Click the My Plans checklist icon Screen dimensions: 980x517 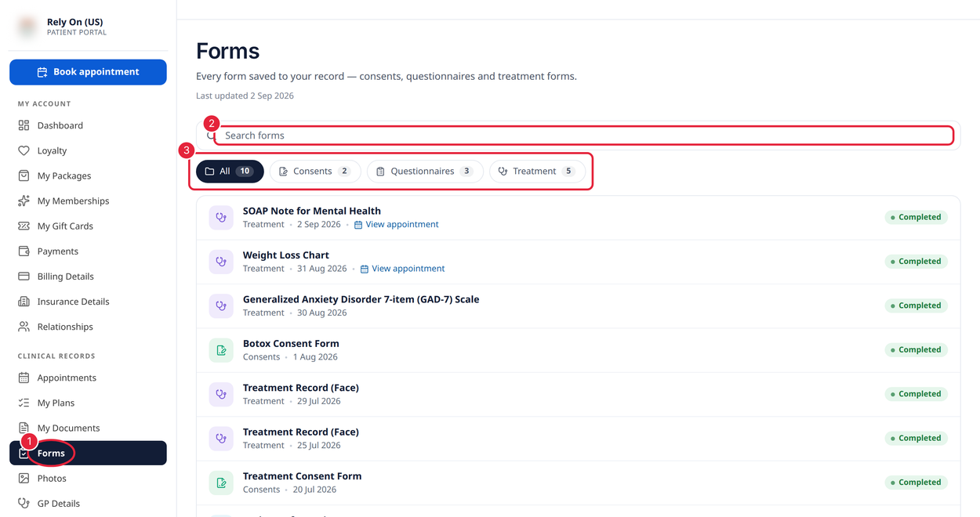point(24,403)
